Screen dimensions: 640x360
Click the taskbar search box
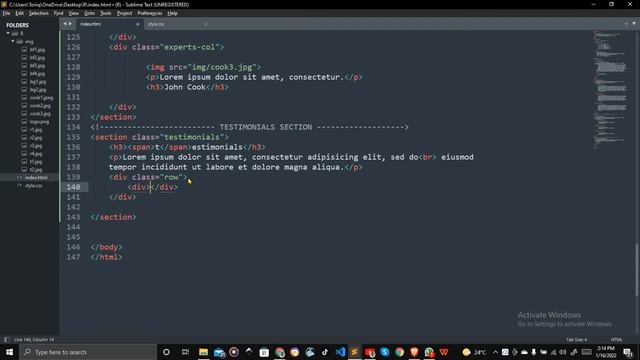88,352
